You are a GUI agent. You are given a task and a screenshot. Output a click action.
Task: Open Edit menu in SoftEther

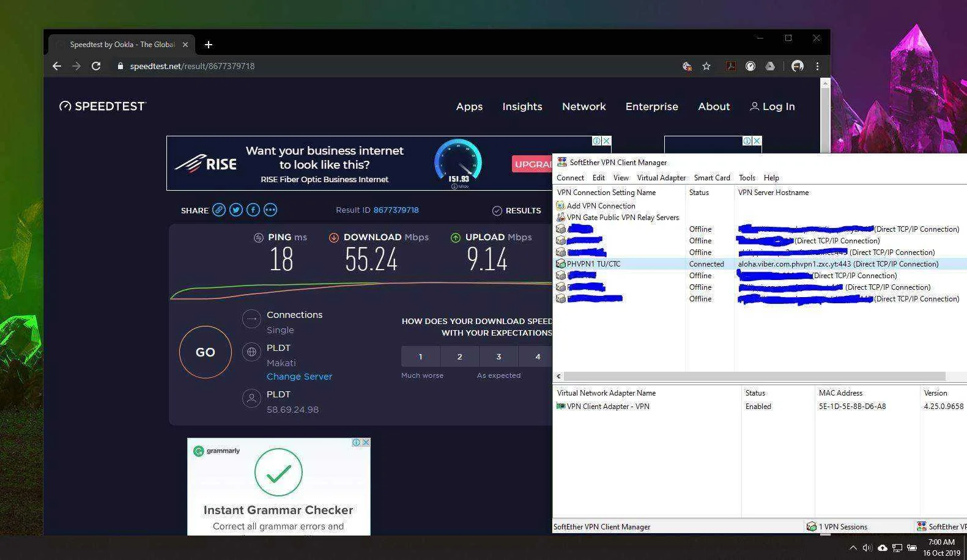pos(598,178)
